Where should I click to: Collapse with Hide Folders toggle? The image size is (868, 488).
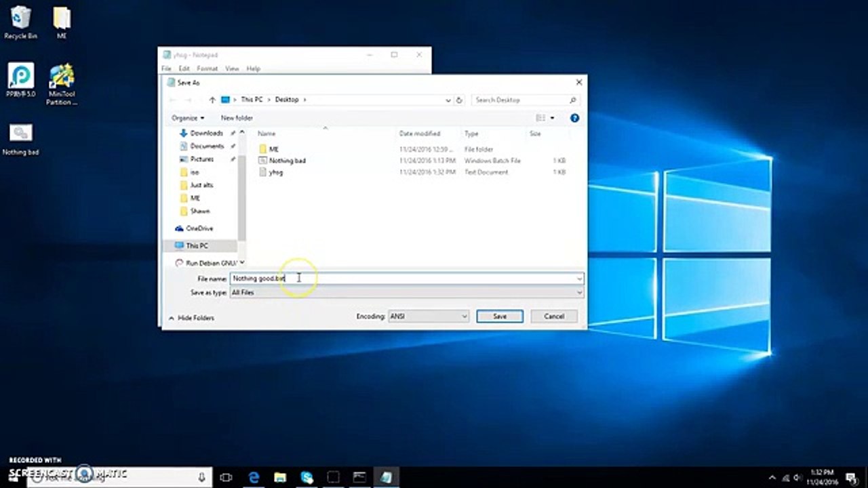191,317
